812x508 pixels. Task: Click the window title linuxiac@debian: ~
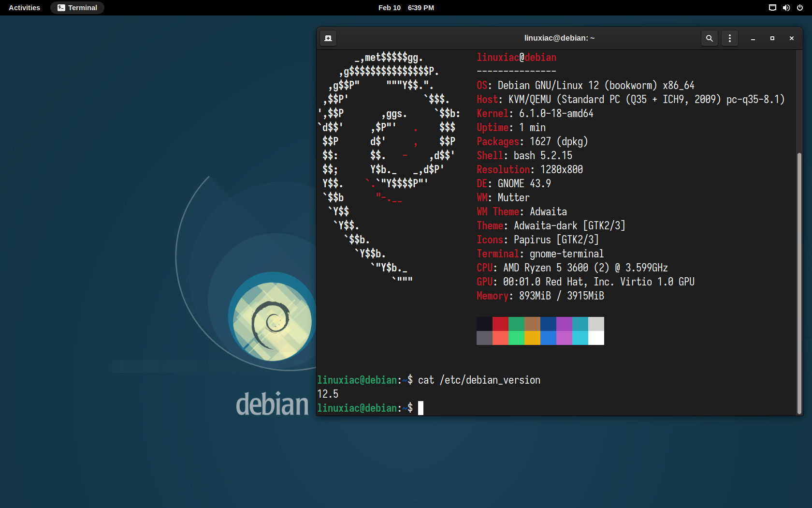(x=559, y=38)
